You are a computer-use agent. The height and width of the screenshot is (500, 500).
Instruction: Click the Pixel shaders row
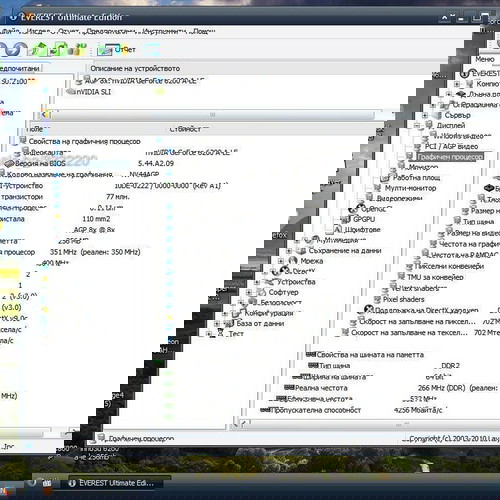point(403,299)
